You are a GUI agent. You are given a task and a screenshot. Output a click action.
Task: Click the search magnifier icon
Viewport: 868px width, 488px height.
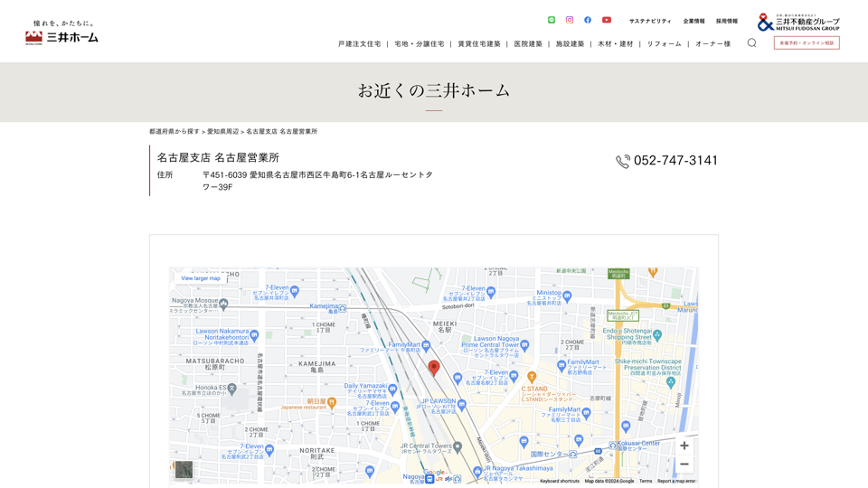pyautogui.click(x=751, y=42)
